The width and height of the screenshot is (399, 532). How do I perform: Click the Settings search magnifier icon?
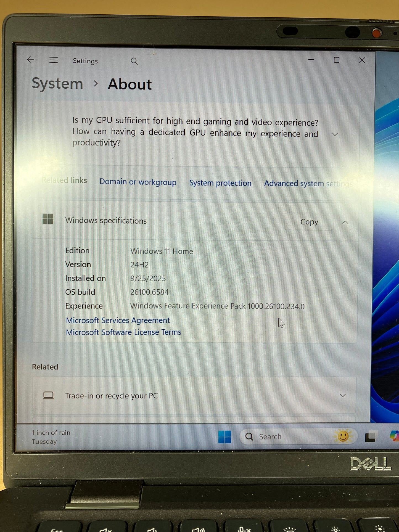coord(134,61)
